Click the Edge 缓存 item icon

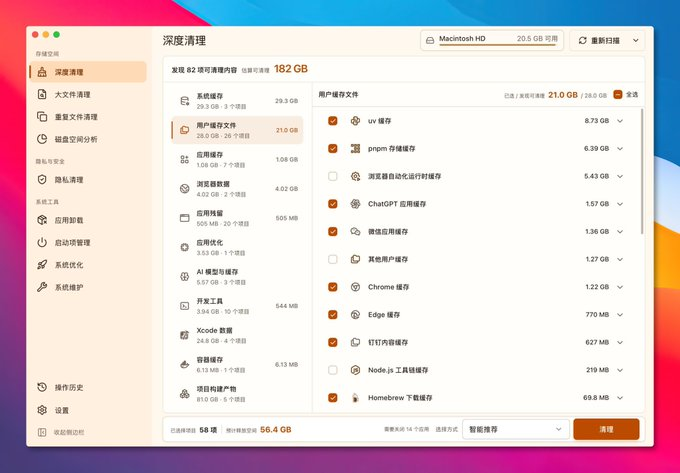pos(355,315)
